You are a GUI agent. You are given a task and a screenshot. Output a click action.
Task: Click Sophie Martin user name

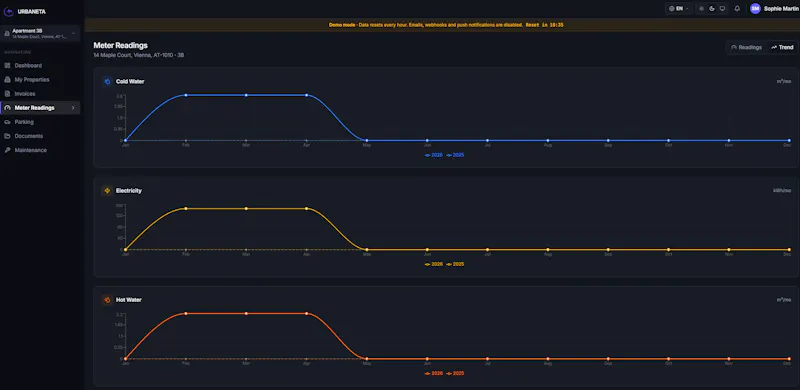781,9
